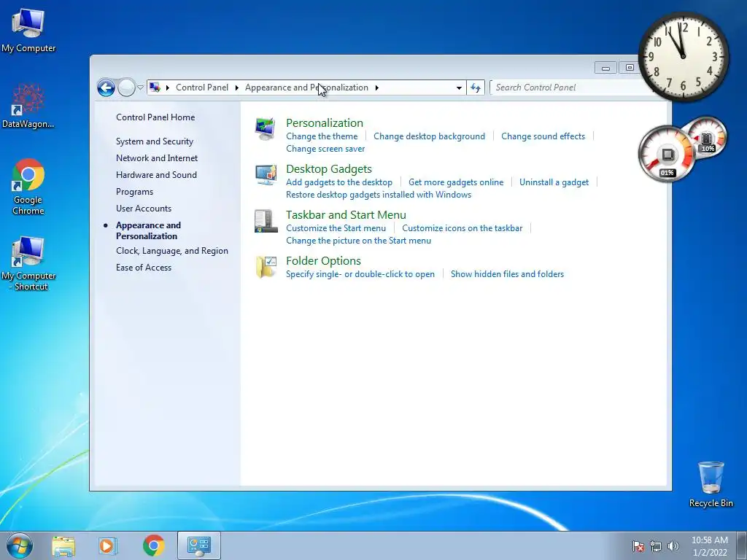This screenshot has height=560, width=747.
Task: Click Show hidden files and folders
Action: 508,274
